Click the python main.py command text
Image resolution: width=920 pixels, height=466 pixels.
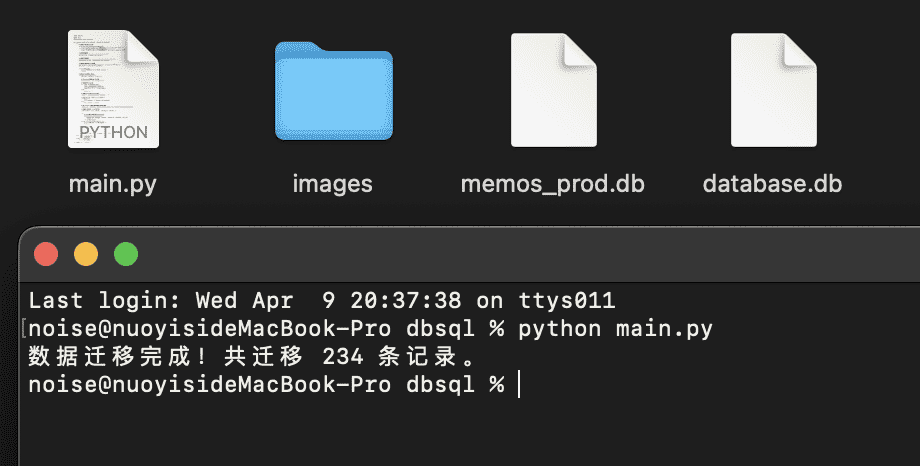pos(615,329)
